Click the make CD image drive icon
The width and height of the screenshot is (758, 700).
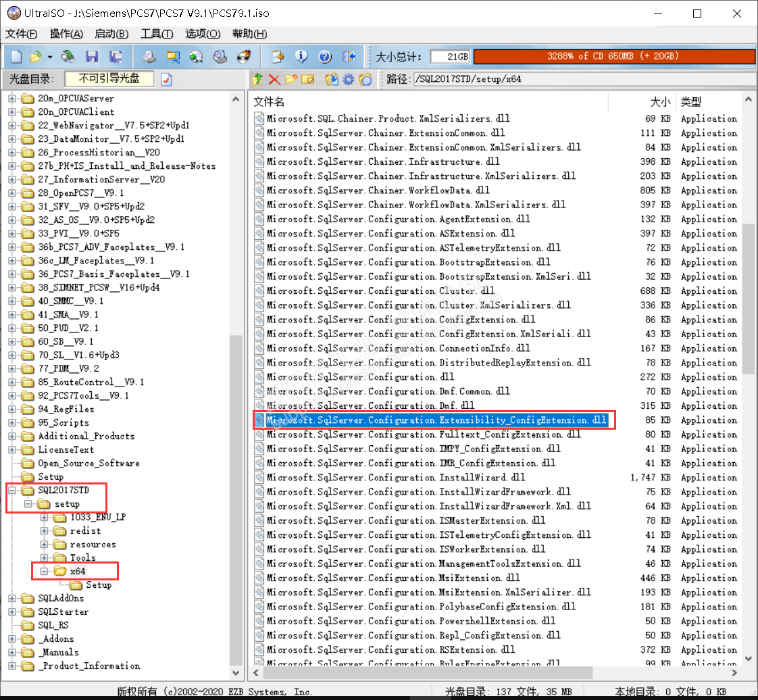click(x=149, y=57)
